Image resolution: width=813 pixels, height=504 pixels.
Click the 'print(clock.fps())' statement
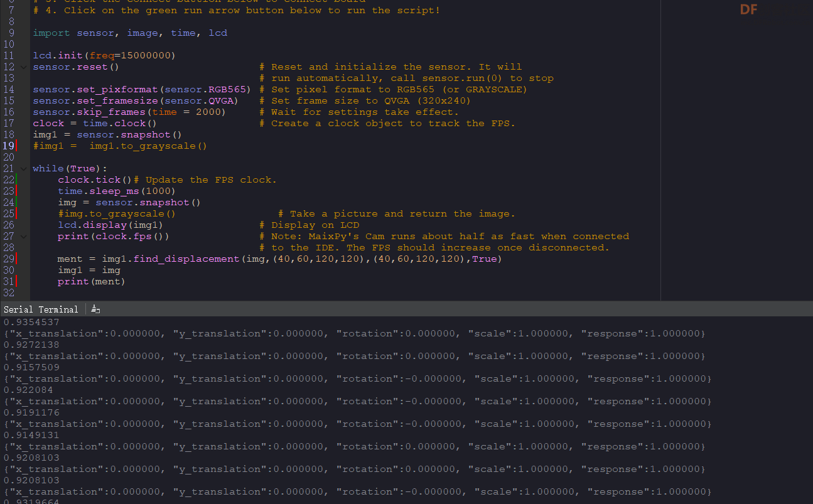click(x=114, y=237)
